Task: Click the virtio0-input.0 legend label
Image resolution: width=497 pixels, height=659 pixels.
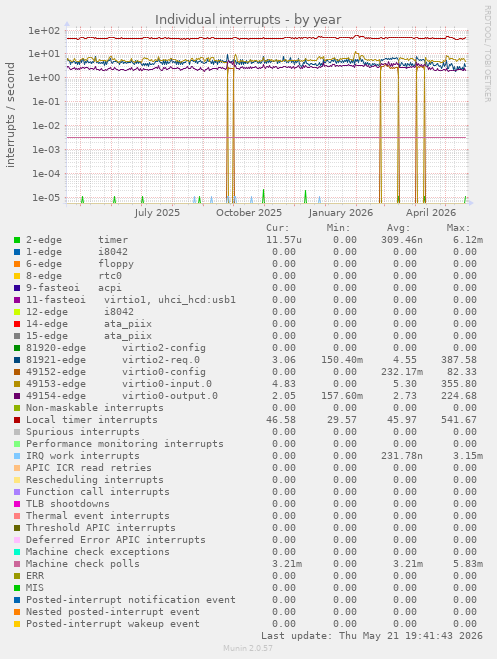Action: pyautogui.click(x=167, y=384)
